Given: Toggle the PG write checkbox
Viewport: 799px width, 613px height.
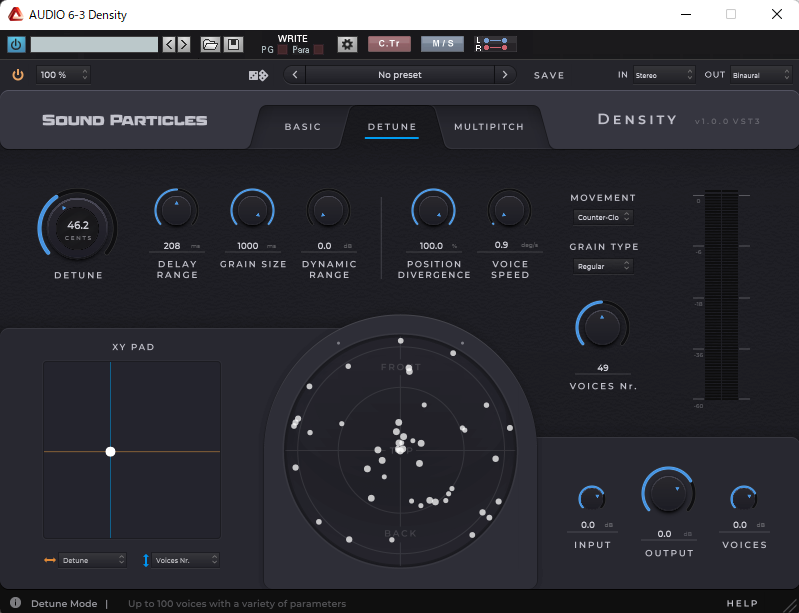Looking at the screenshot, I should (x=282, y=50).
